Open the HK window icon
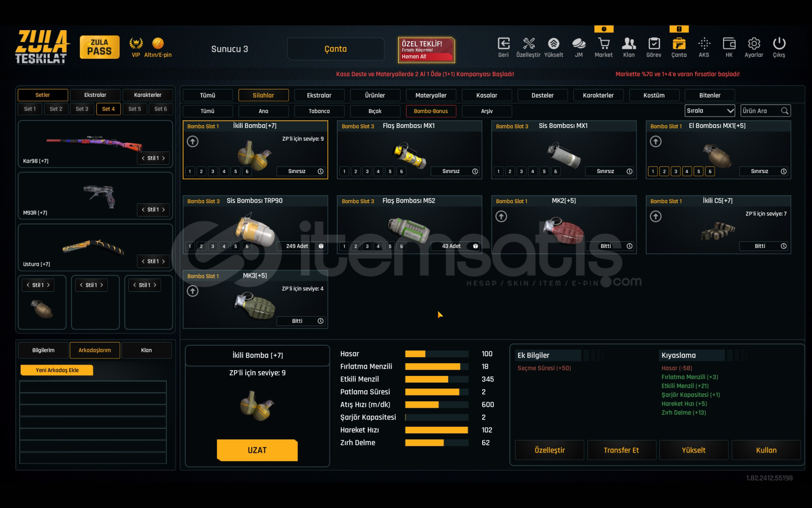Image resolution: width=812 pixels, height=508 pixels. pyautogui.click(x=729, y=44)
